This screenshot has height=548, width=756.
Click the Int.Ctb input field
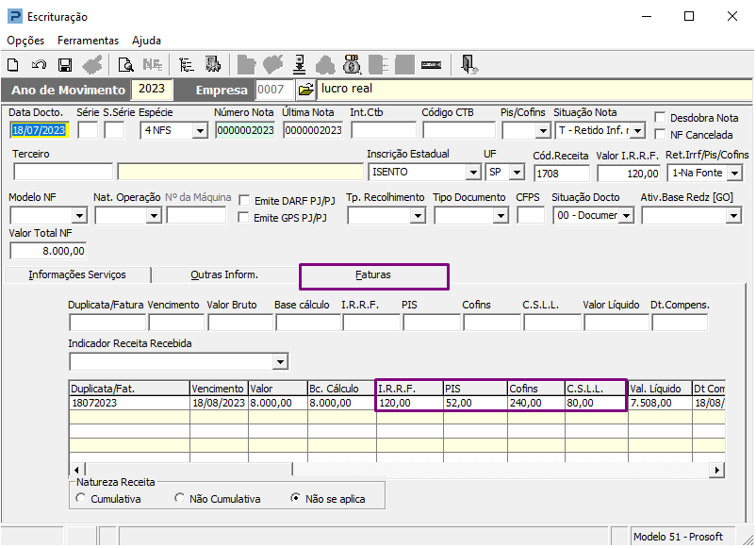(x=384, y=130)
